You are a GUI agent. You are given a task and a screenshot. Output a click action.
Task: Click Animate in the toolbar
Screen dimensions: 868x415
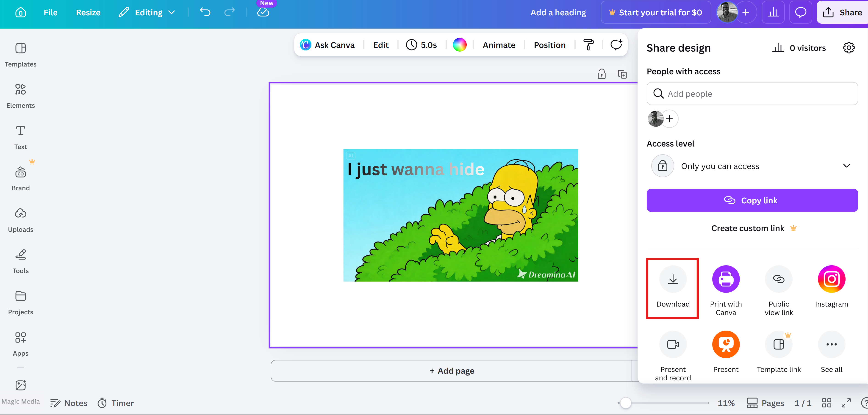[x=499, y=45]
